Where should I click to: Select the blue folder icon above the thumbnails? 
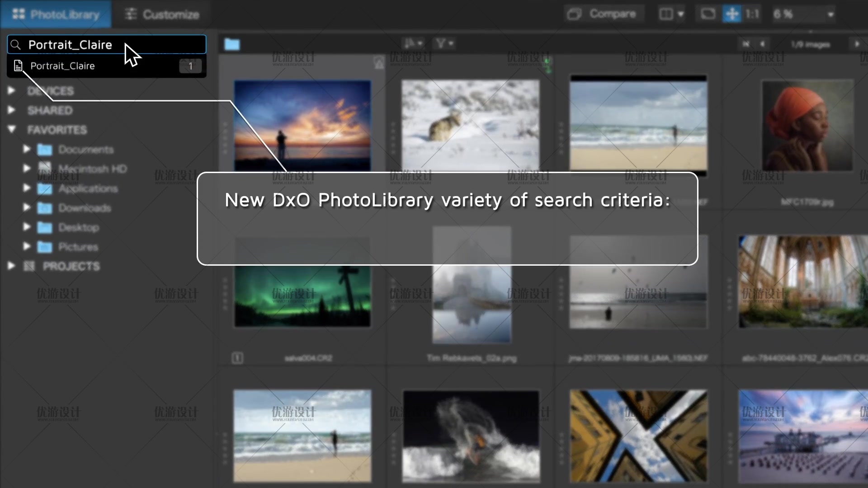tap(231, 43)
